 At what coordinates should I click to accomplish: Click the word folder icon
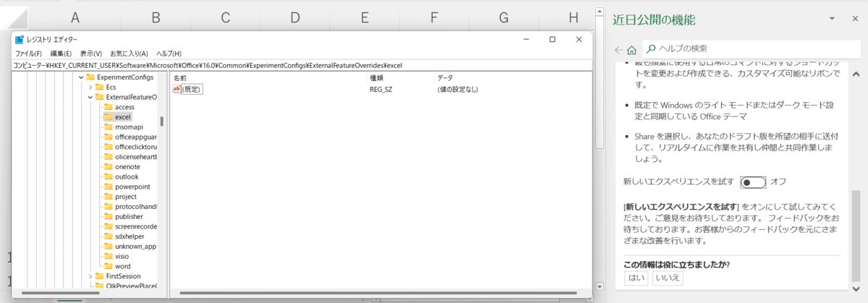pos(109,266)
